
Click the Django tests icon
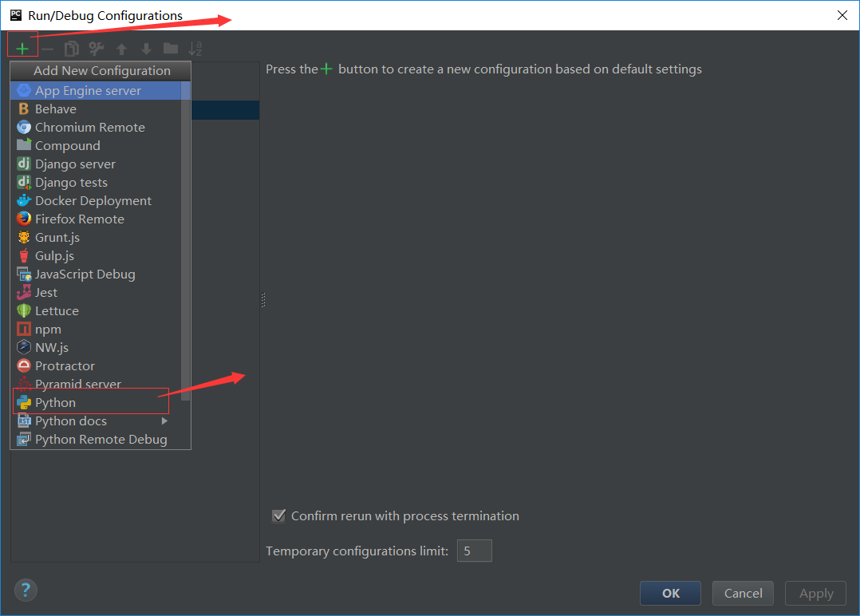(x=24, y=182)
